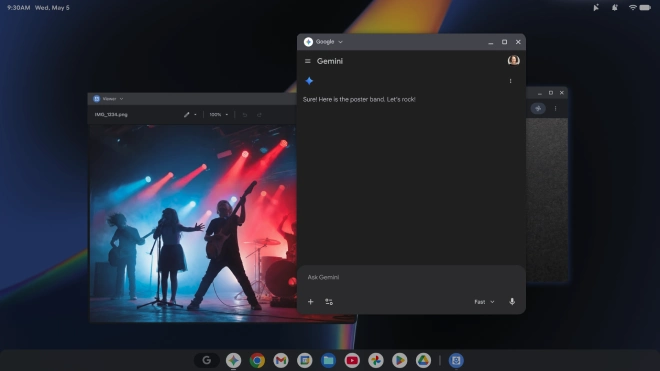The image size is (660, 371).
Task: Click the undo arrow in Viewer toolbar
Action: pyautogui.click(x=245, y=115)
